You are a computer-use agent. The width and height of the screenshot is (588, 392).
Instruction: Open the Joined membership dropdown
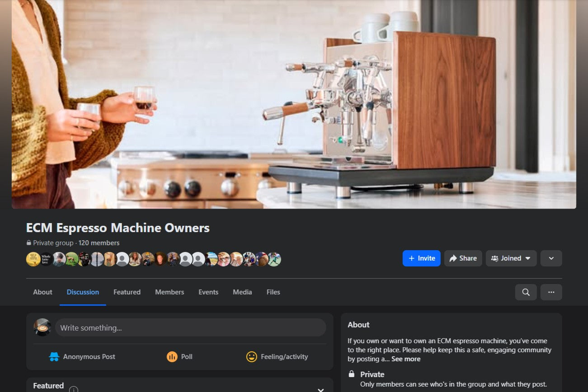point(511,258)
